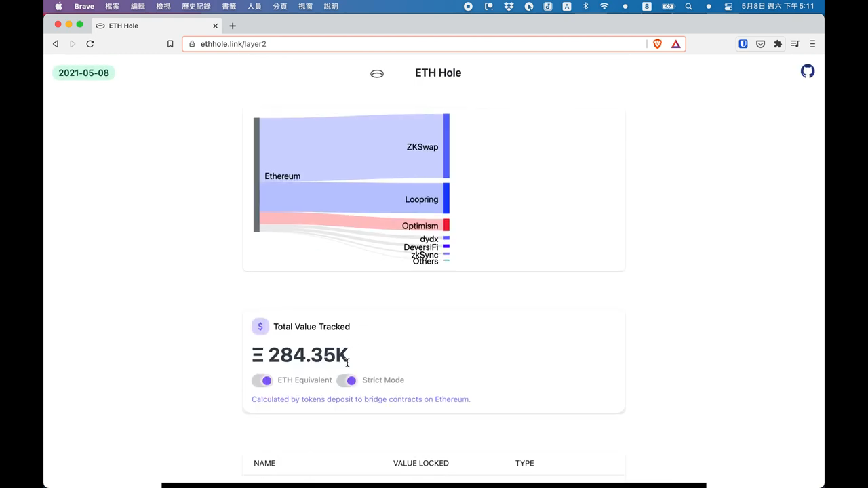Click the bridge contracts description text
The image size is (868, 488).
click(x=361, y=399)
